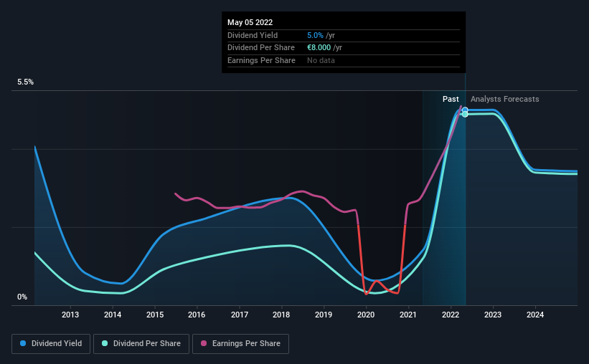589x364 pixels.
Task: Toggle the Dividend Per Share legend button
Action: 141,344
